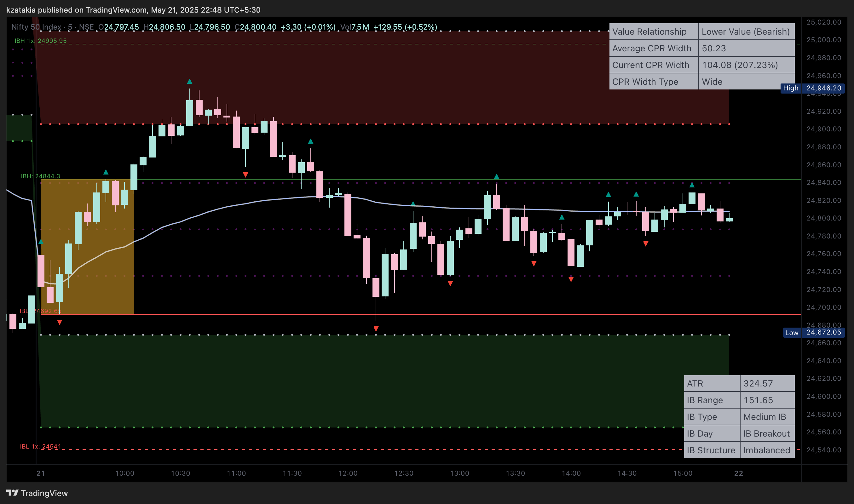Click the 'IBH: 24844.3' level label
854x504 pixels.
click(x=40, y=176)
